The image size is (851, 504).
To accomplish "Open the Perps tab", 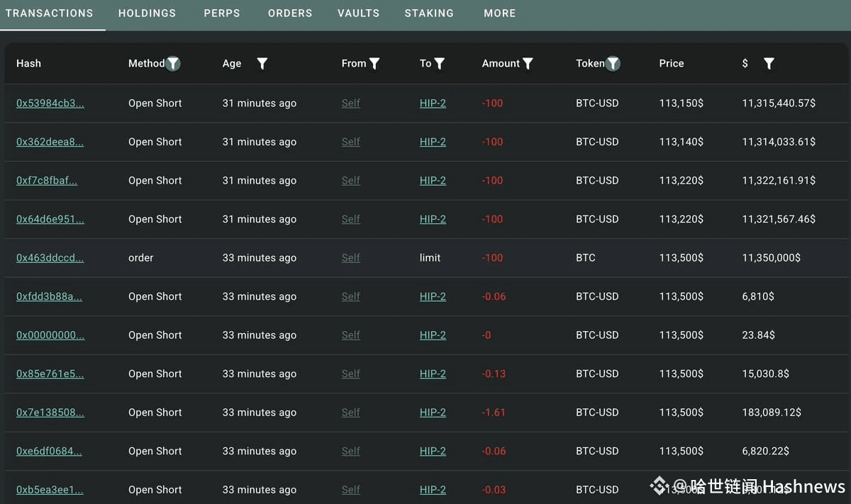I will coord(222,13).
